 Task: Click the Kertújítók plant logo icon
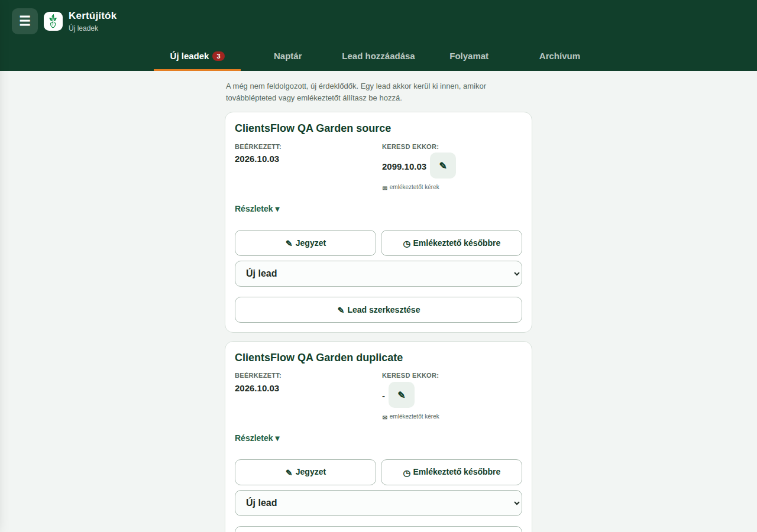pos(53,21)
